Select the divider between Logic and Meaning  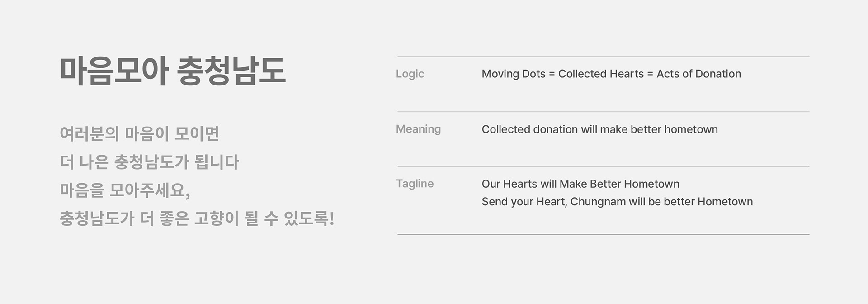click(603, 112)
